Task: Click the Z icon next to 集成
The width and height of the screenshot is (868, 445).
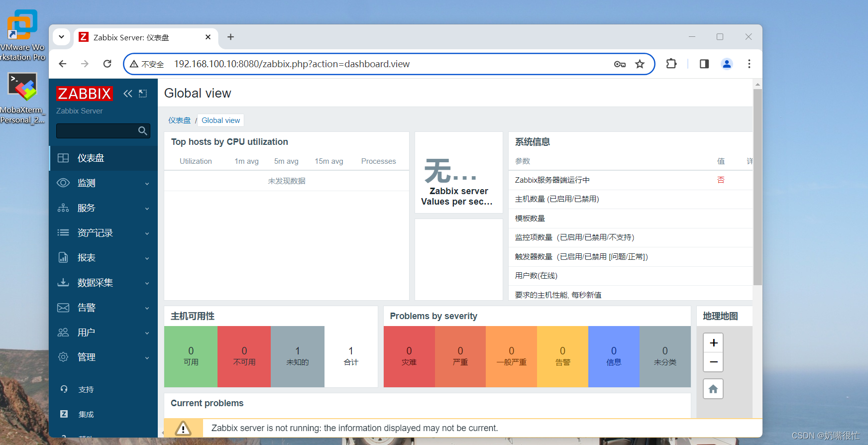Action: click(64, 414)
